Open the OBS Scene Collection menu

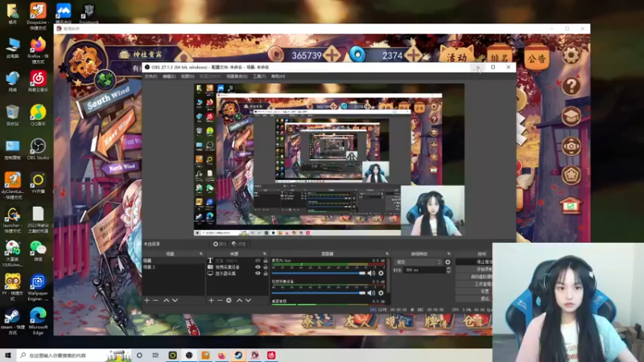pyautogui.click(x=237, y=76)
